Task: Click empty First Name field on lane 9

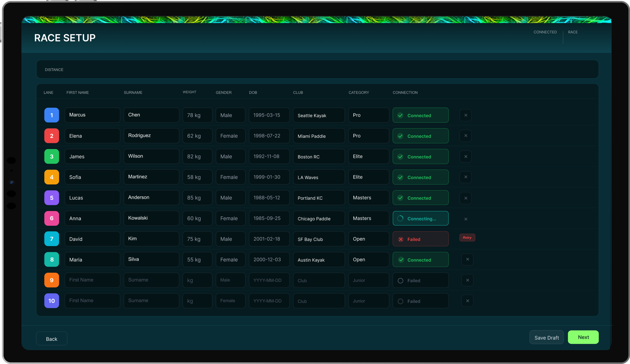Action: 92,280
